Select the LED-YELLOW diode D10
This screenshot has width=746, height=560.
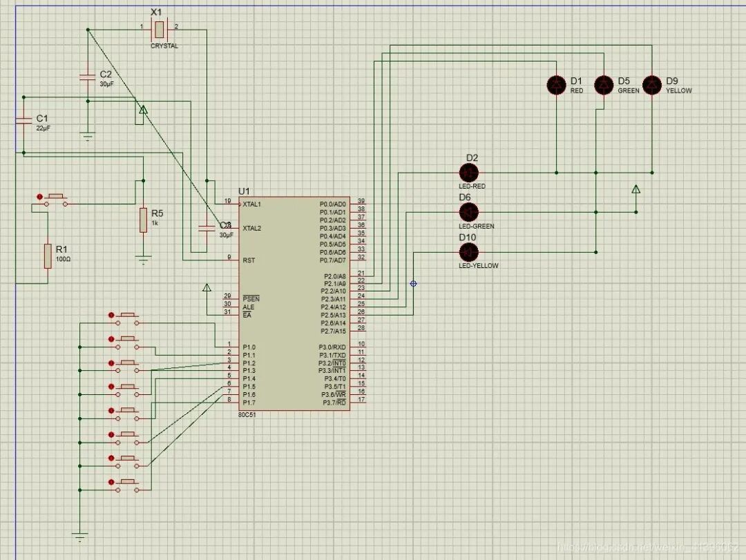pos(470,251)
